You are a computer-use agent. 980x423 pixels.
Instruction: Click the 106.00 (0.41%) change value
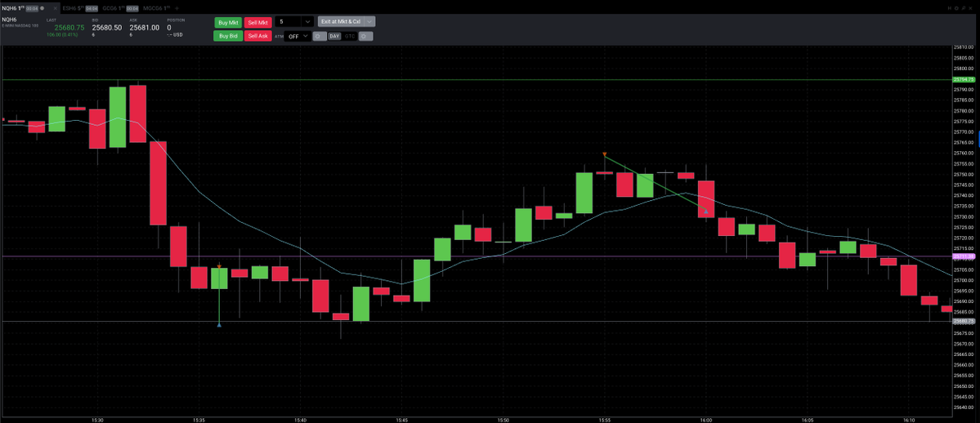coord(62,35)
